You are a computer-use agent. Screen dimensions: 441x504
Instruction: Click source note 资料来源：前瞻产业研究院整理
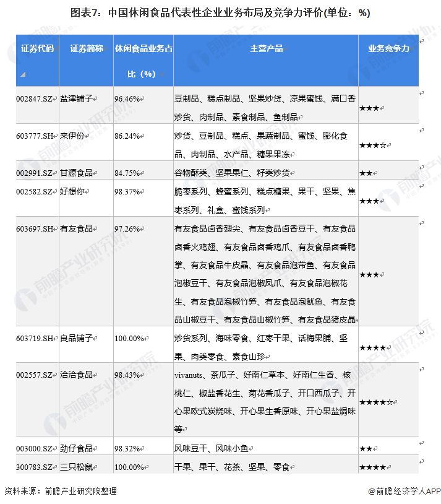[x=61, y=491]
